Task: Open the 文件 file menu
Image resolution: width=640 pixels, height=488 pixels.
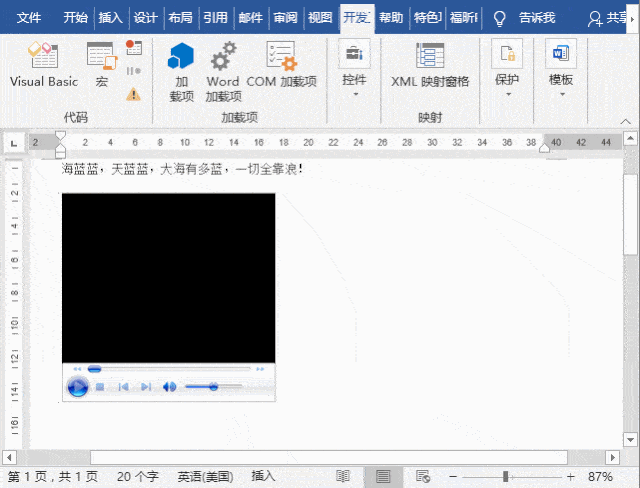Action: click(x=29, y=18)
